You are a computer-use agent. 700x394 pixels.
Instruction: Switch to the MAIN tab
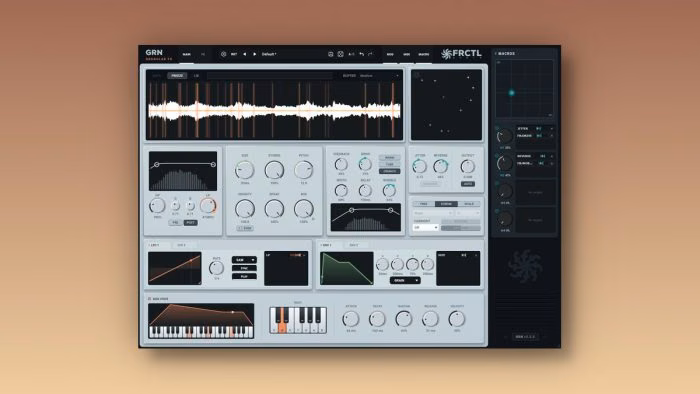(x=187, y=54)
